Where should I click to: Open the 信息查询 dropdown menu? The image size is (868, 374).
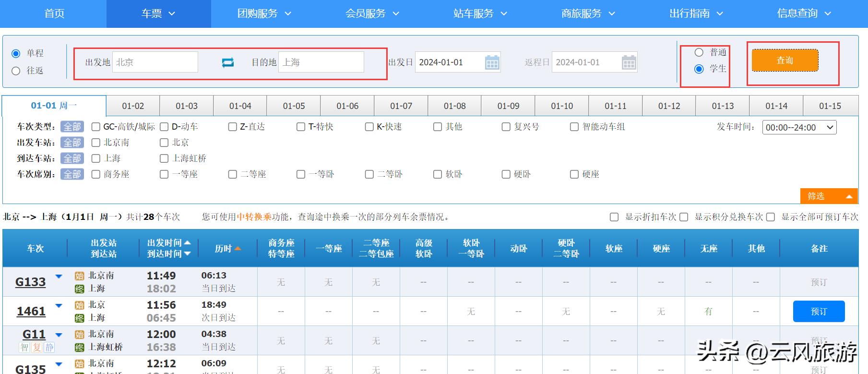click(x=804, y=13)
